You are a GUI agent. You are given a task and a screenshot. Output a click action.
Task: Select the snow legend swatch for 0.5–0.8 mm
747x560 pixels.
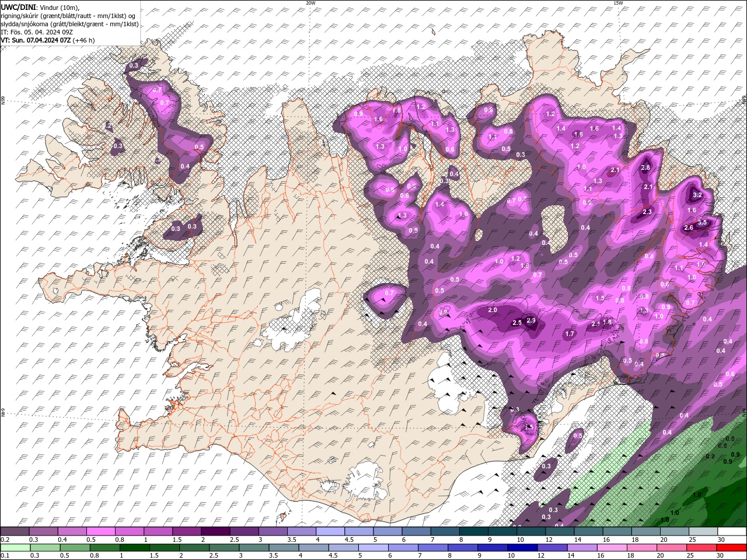tap(101, 531)
